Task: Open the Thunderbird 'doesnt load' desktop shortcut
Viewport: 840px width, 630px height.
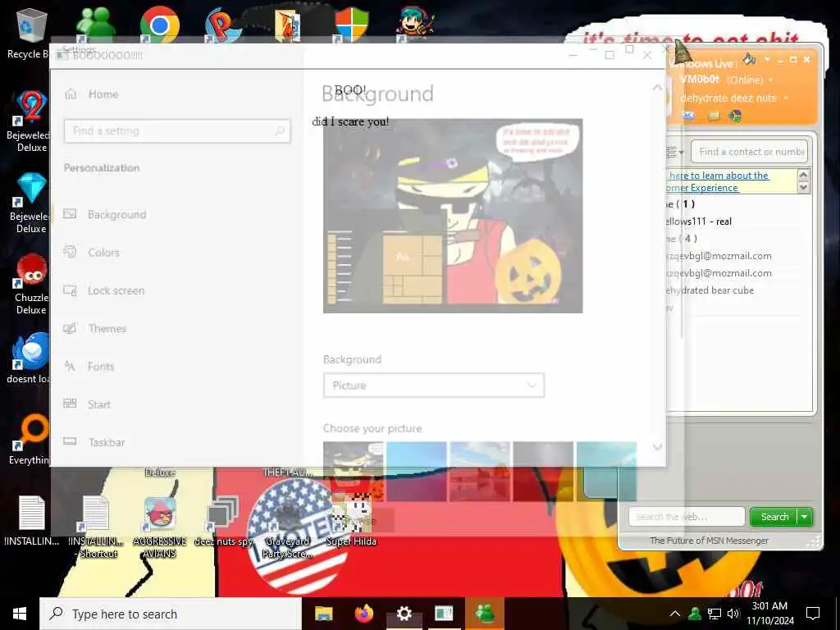Action: pos(30,358)
